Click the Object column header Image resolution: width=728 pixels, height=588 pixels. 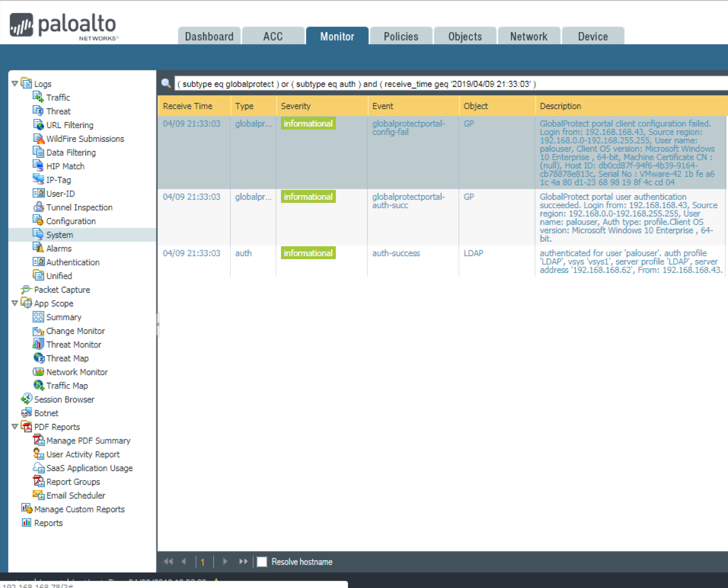click(x=497, y=106)
